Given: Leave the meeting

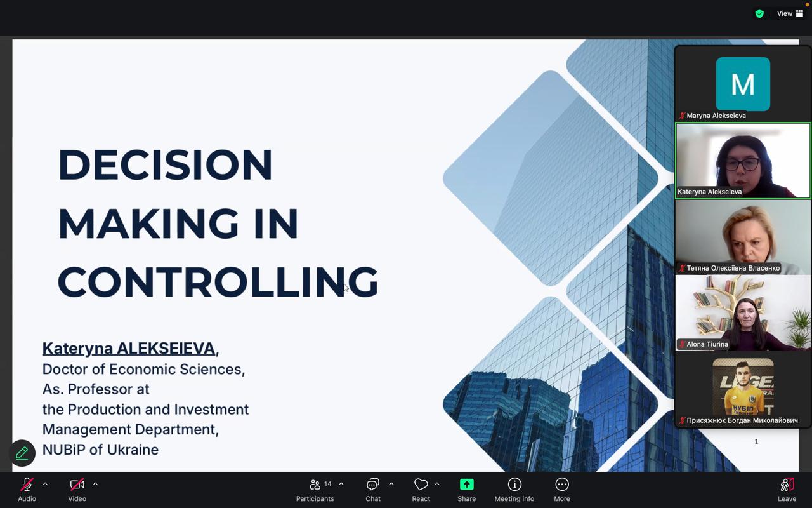Looking at the screenshot, I should (787, 489).
